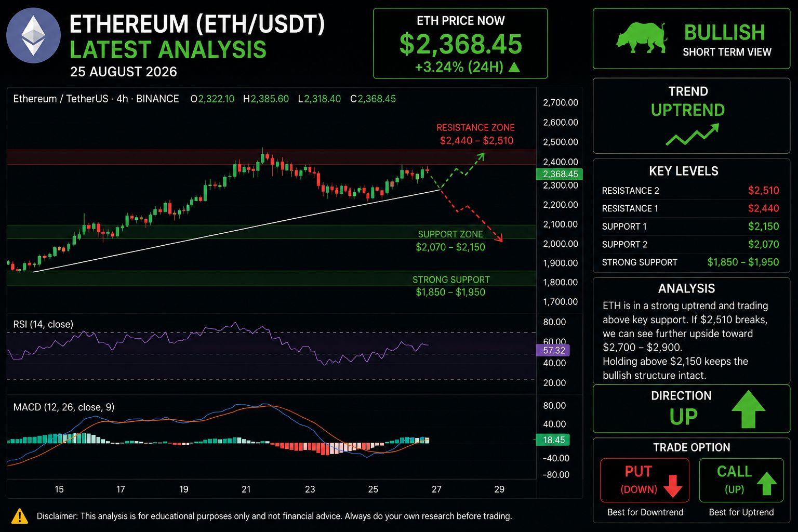This screenshot has width=798, height=532.
Task: Click the date axis label 29
Action: (499, 489)
